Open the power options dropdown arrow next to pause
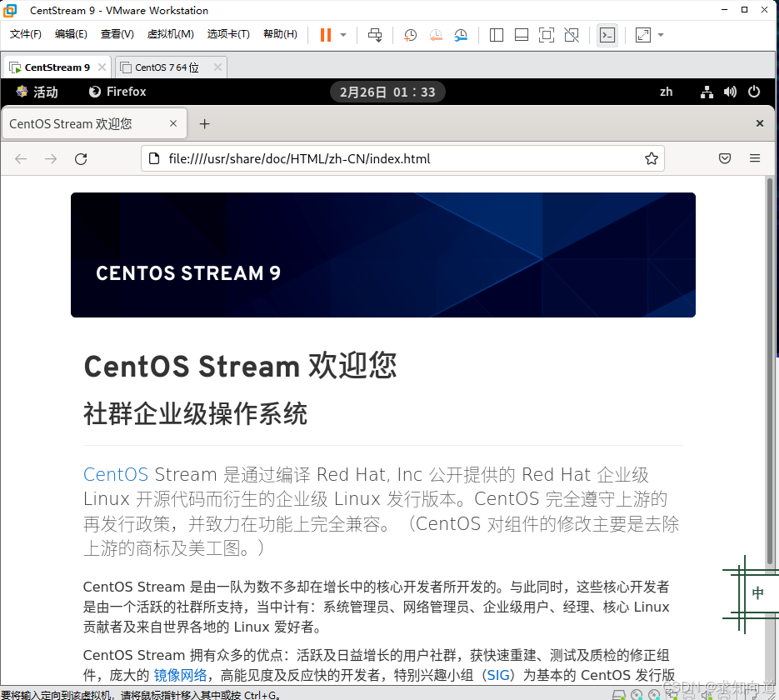 (x=343, y=35)
